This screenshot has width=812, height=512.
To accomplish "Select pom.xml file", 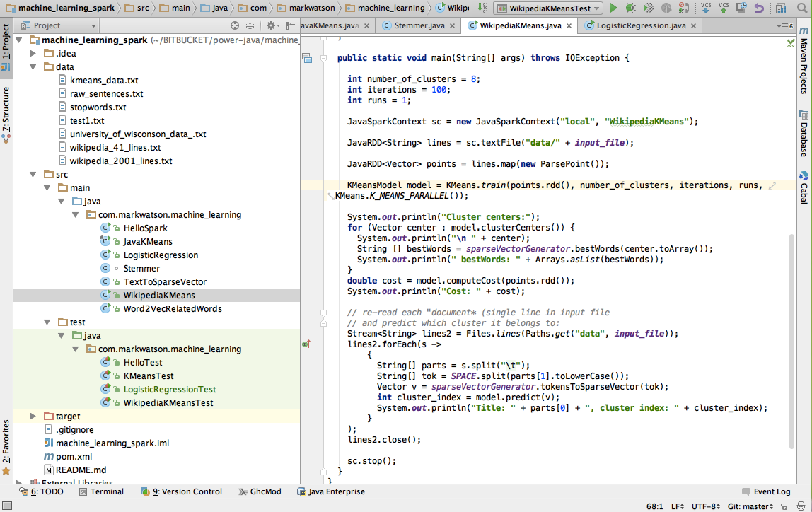I will point(74,457).
